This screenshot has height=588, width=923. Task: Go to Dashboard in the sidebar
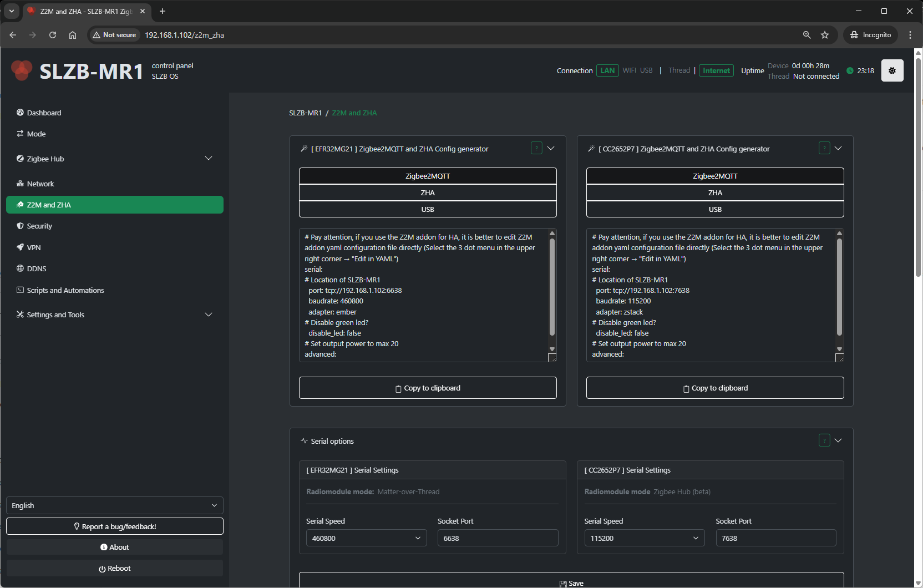[44, 113]
